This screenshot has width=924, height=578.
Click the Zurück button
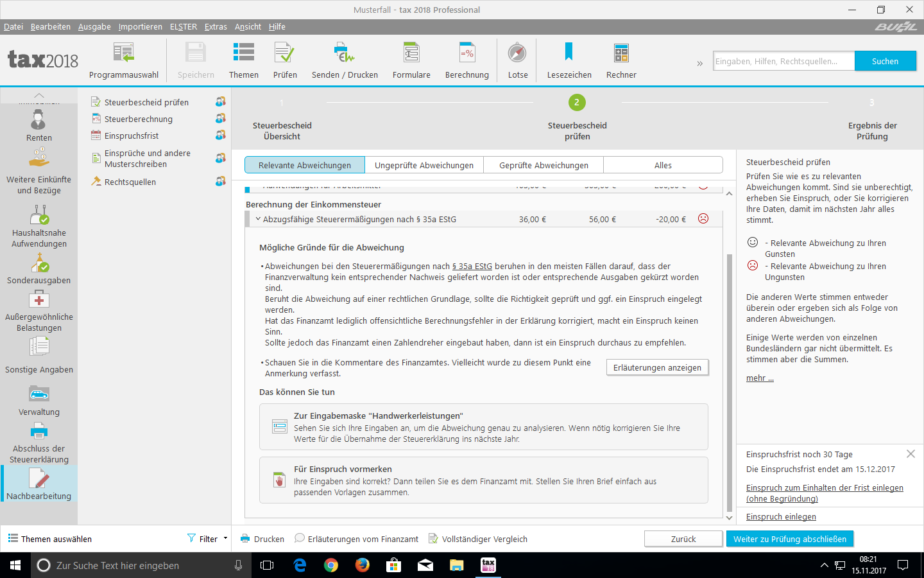pyautogui.click(x=683, y=539)
